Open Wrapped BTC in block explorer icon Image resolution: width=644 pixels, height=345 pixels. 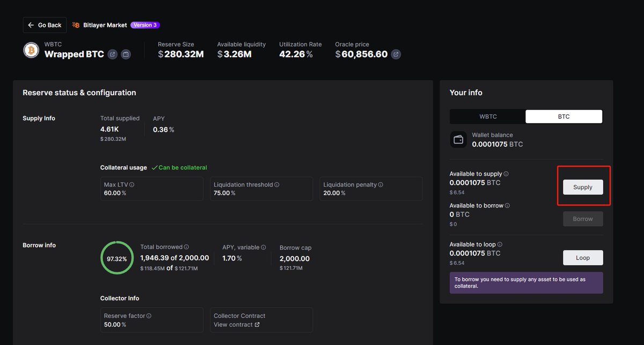(112, 54)
